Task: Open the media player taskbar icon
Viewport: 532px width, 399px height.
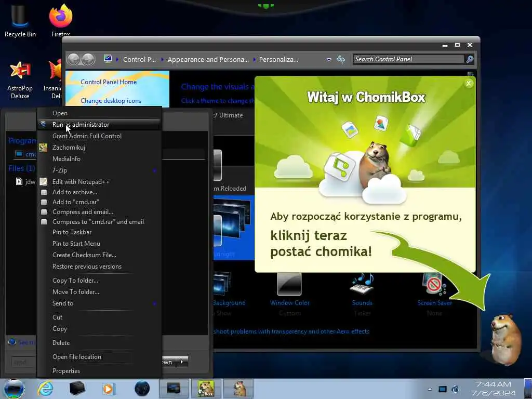Action: coord(109,389)
